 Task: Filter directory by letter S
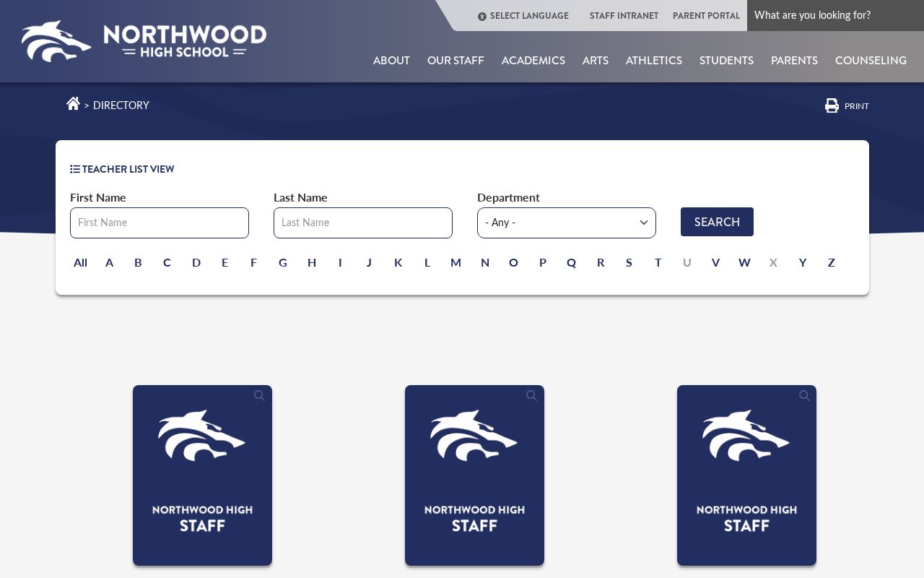click(629, 262)
